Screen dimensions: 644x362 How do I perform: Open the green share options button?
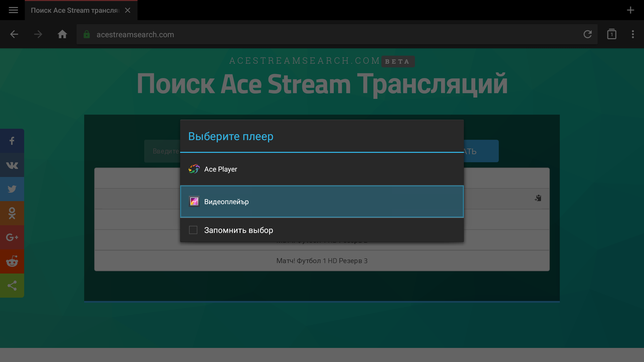tap(12, 286)
